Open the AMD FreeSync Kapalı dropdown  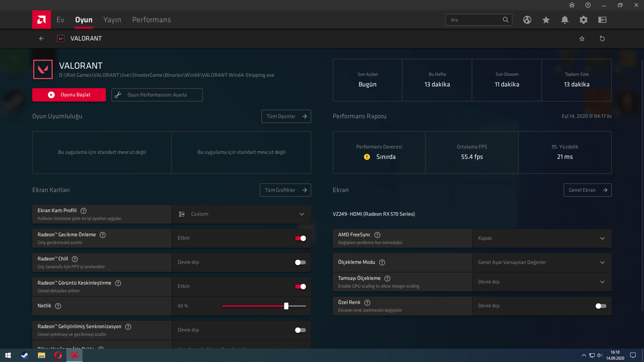click(x=542, y=238)
